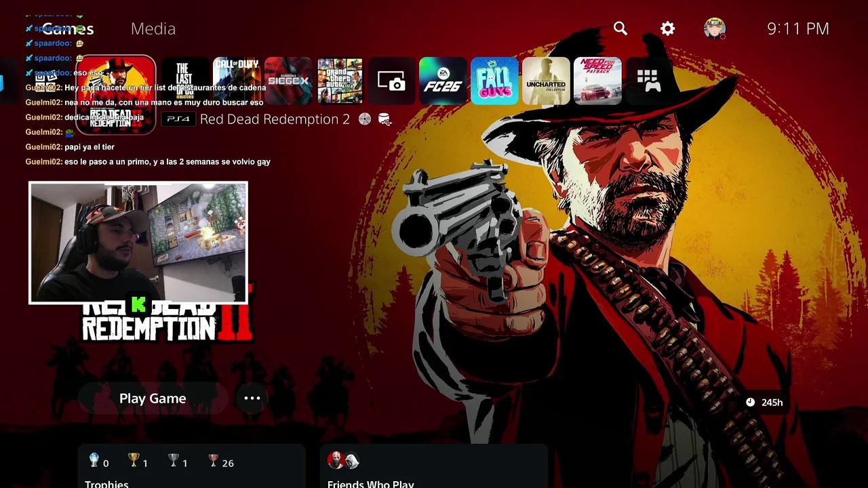Click the PS4 platform badge
Image resolution: width=868 pixels, height=488 pixels.
click(178, 119)
